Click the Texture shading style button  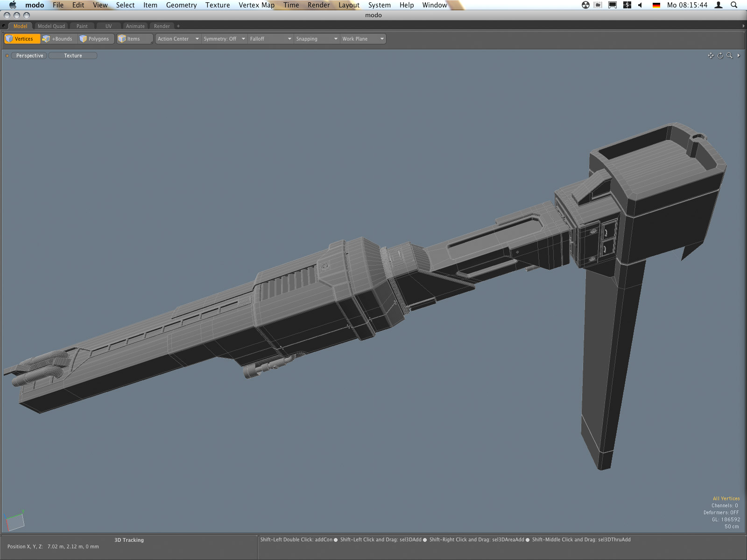73,56
